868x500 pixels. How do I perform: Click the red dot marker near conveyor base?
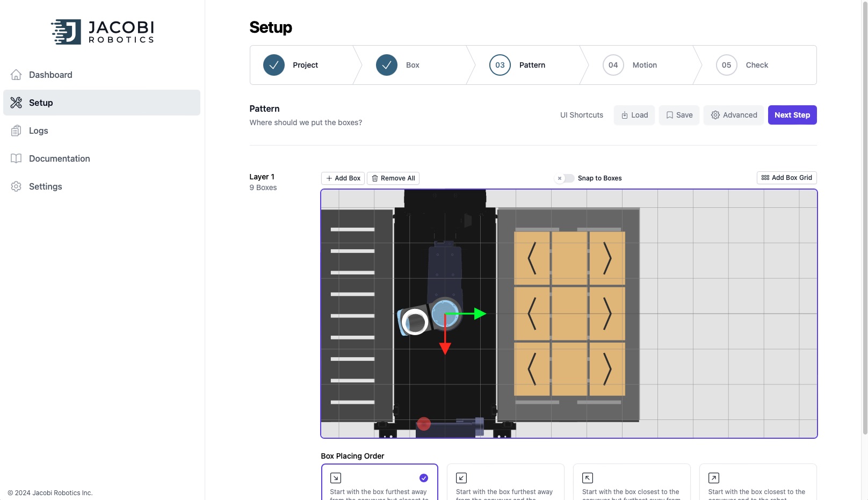(x=424, y=424)
